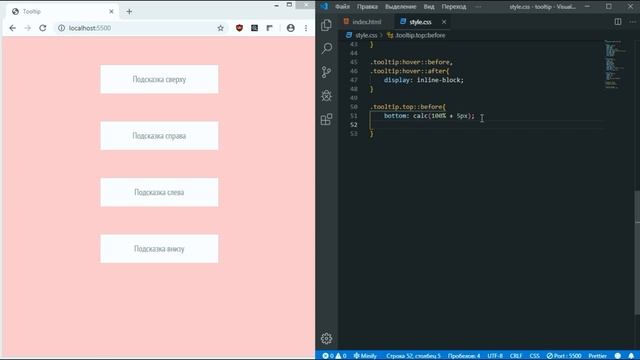
Task: Open the browser profile avatar
Action: (x=291, y=28)
